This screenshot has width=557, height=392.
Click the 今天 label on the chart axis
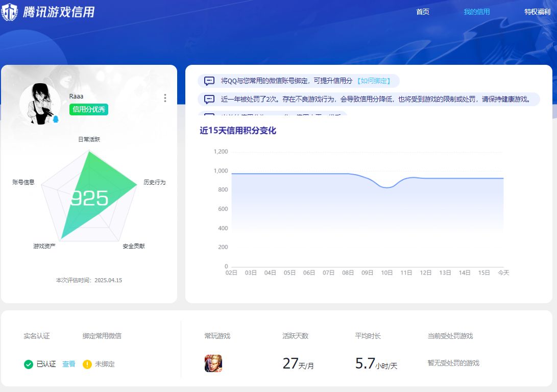(x=504, y=273)
